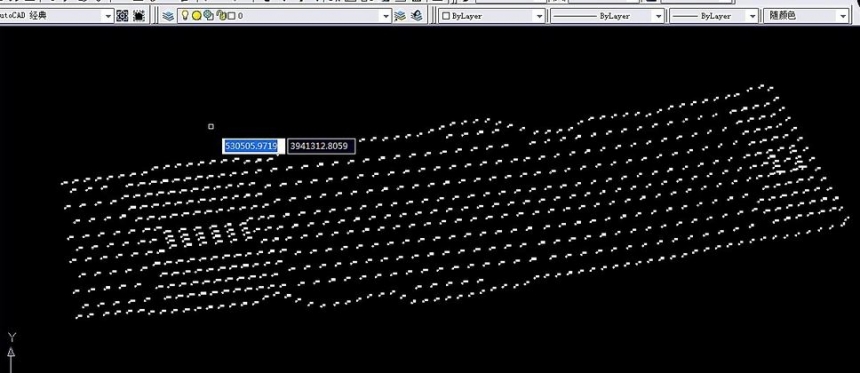The height and width of the screenshot is (373, 860).
Task: Toggle the layer 0 freeze sun icon
Action: pyautogui.click(x=196, y=16)
